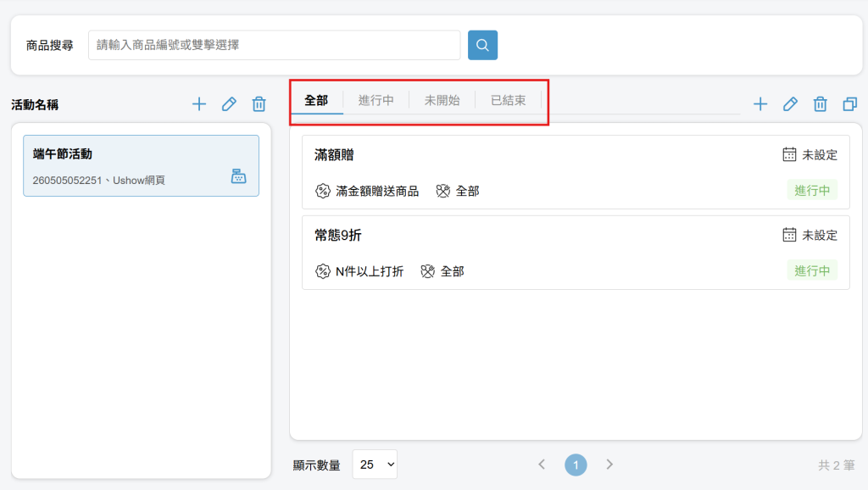This screenshot has height=490, width=868.
Task: Select the 端午節活動 activity card
Action: (x=142, y=165)
